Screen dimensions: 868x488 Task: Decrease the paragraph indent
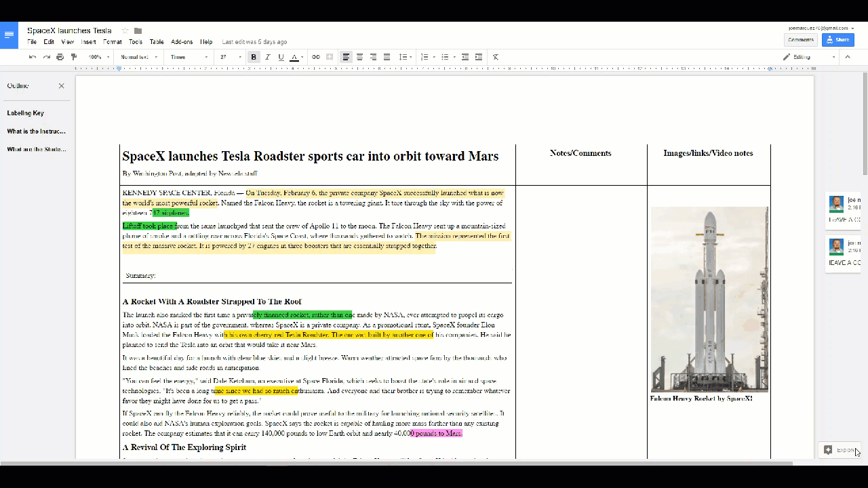click(465, 57)
